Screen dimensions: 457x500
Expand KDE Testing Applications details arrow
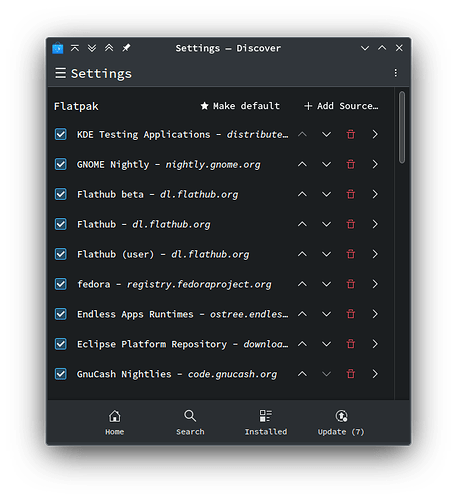point(375,134)
